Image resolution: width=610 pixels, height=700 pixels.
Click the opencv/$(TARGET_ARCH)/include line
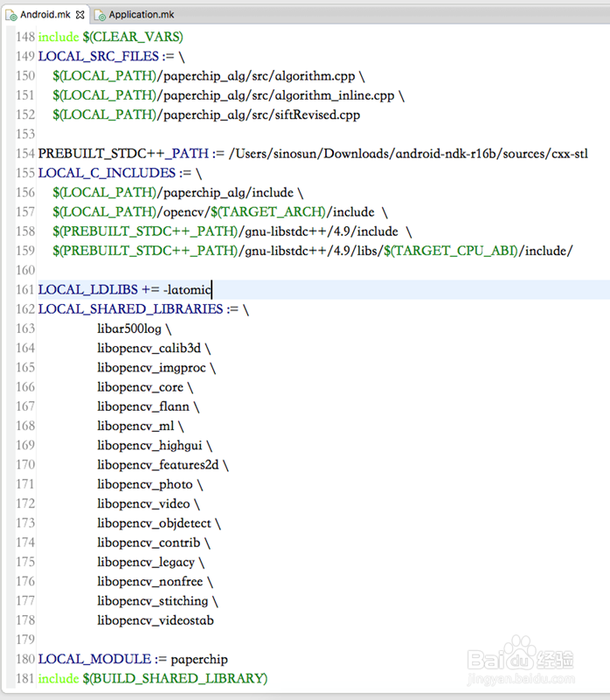pos(220,211)
